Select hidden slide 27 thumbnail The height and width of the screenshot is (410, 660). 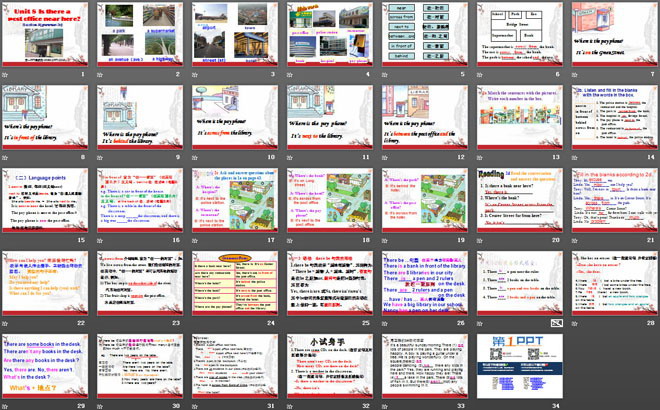(x=520, y=283)
